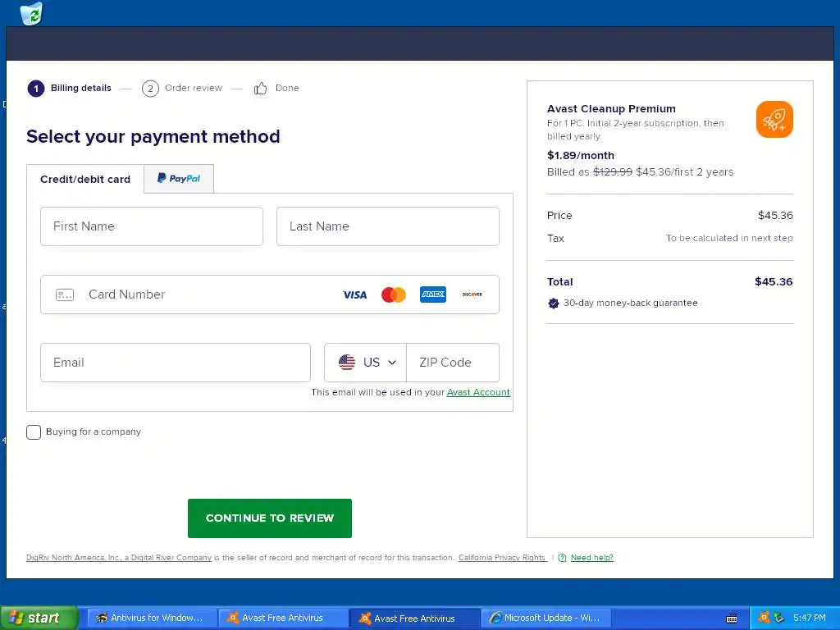Click the Email input field
This screenshot has height=630, width=840.
point(176,363)
